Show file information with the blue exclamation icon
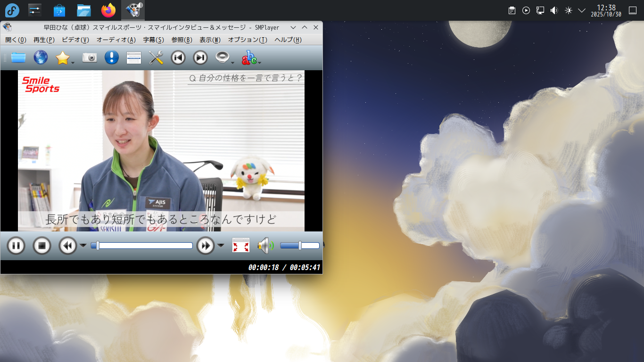Viewport: 644px width, 362px height. pyautogui.click(x=112, y=58)
